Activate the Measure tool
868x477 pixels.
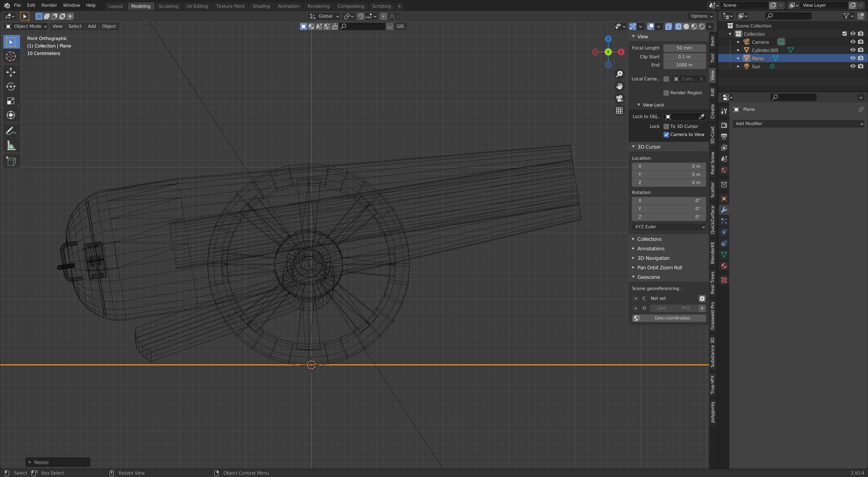coord(11,146)
